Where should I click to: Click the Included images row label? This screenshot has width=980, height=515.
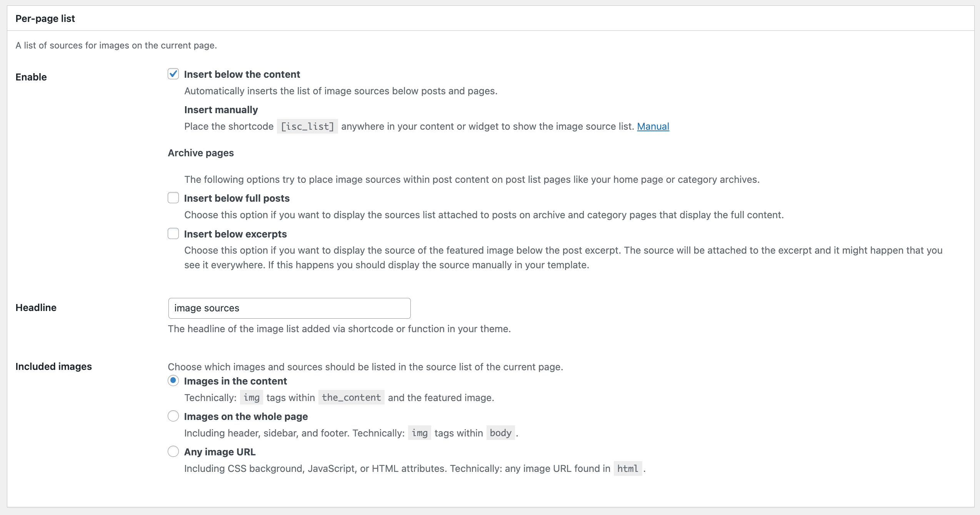53,366
